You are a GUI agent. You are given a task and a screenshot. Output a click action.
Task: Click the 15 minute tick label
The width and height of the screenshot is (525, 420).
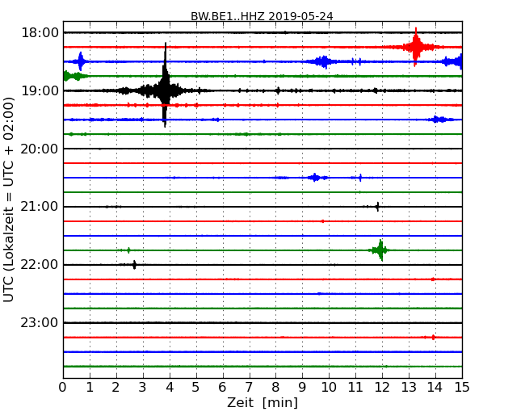462,387
